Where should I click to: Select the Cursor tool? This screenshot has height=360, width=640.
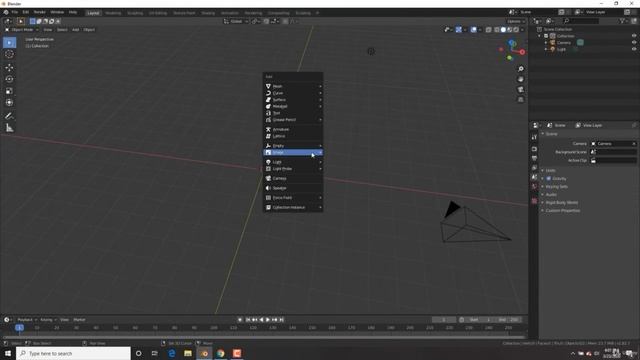coord(9,54)
